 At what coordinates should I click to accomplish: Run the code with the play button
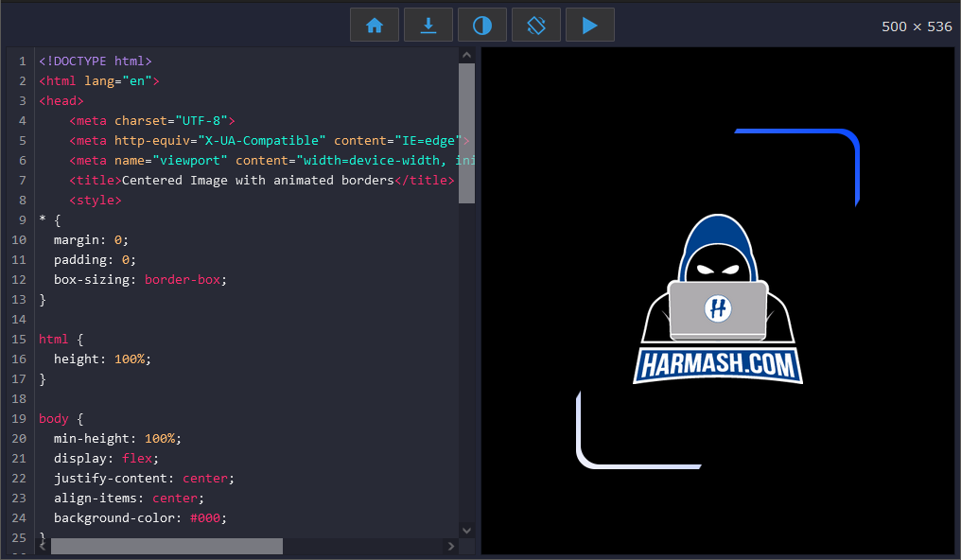tap(590, 26)
